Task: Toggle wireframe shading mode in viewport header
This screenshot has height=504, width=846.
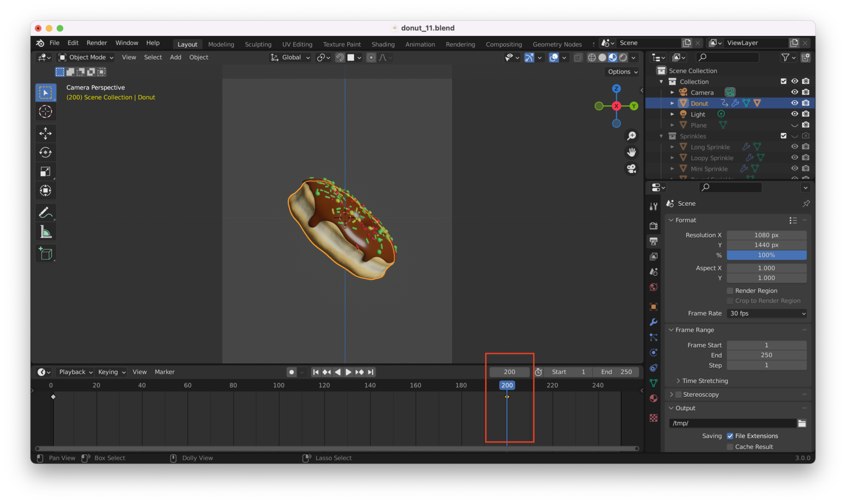Action: click(592, 57)
